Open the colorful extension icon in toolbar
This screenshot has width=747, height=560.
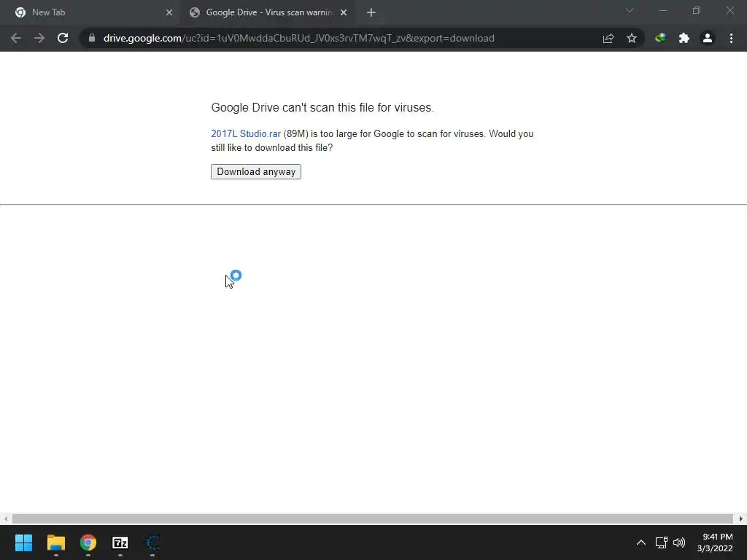point(660,38)
